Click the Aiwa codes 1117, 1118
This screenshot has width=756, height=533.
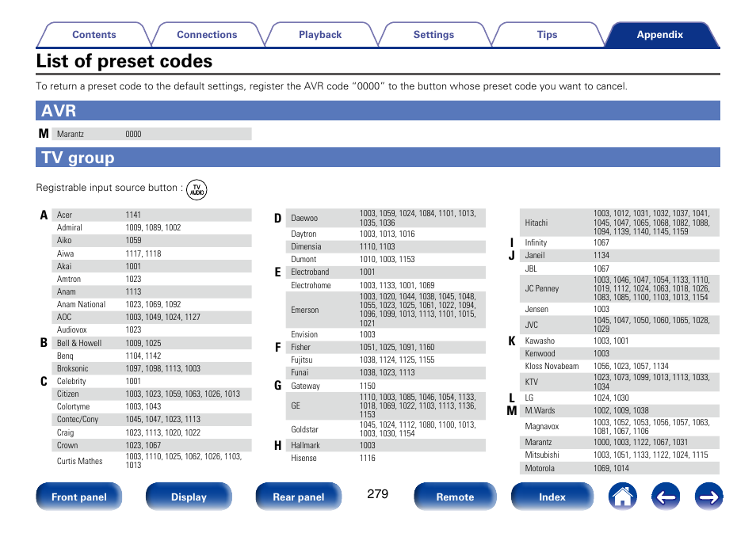(143, 253)
